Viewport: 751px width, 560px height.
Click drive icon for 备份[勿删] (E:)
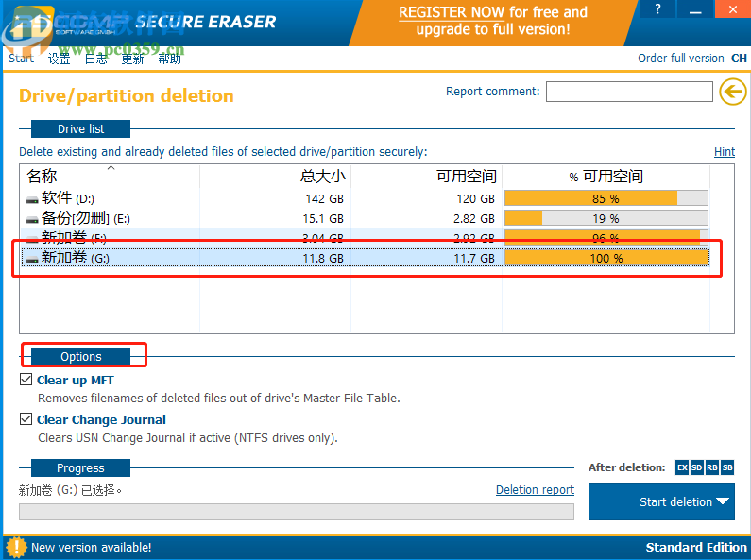32,219
